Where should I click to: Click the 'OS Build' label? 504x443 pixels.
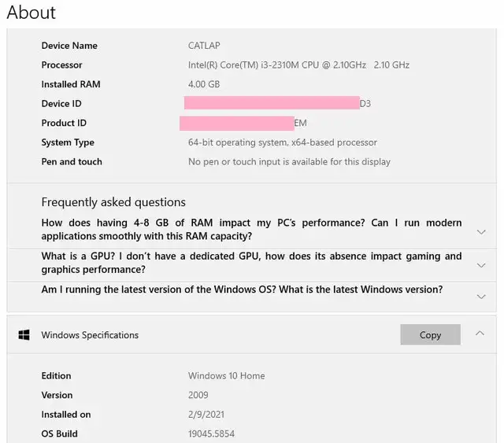click(x=59, y=434)
